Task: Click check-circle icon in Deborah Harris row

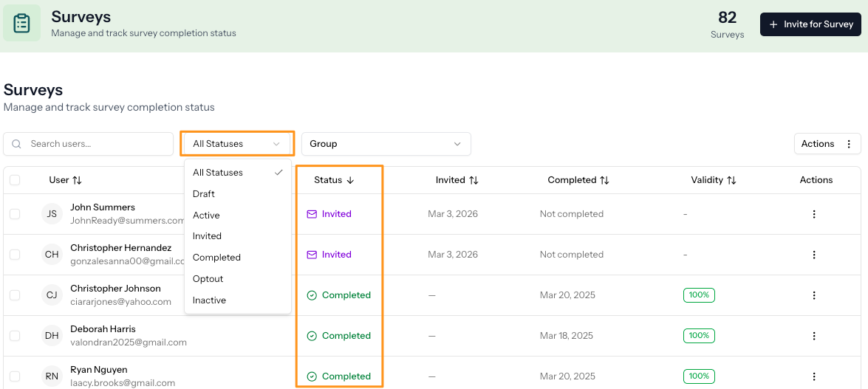Action: [x=312, y=336]
